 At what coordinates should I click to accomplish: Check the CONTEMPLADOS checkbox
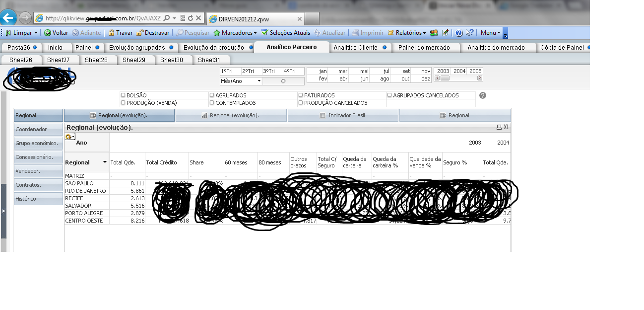212,103
